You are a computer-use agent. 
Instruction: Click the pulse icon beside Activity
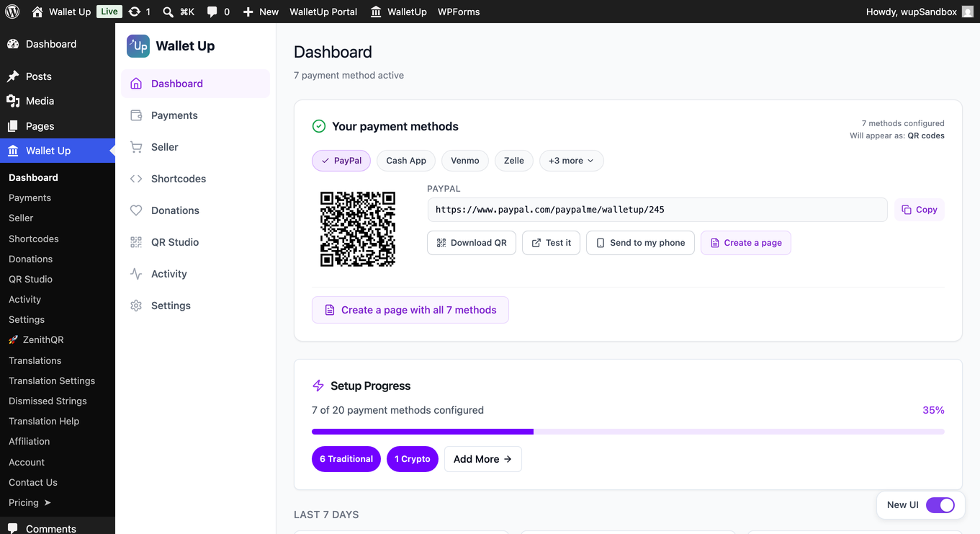(136, 274)
